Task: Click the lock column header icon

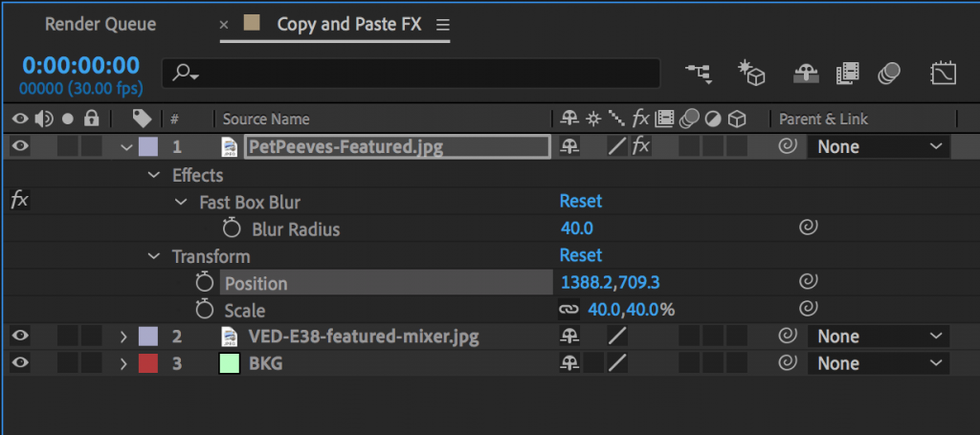Action: (x=92, y=118)
